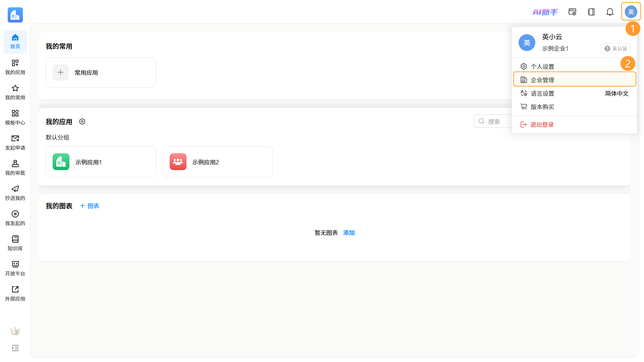Image resolution: width=644 pixels, height=362 pixels.
Task: Open 开放平台 in the sidebar
Action: (x=15, y=268)
